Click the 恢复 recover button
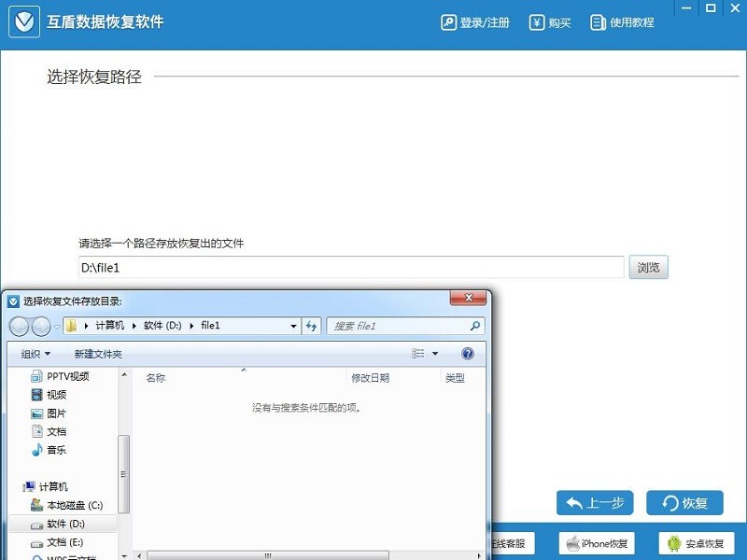Viewport: 747px width, 560px height. click(684, 503)
